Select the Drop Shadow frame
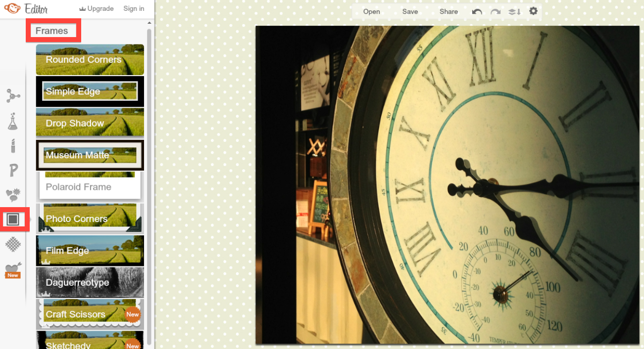The height and width of the screenshot is (349, 644). (90, 123)
